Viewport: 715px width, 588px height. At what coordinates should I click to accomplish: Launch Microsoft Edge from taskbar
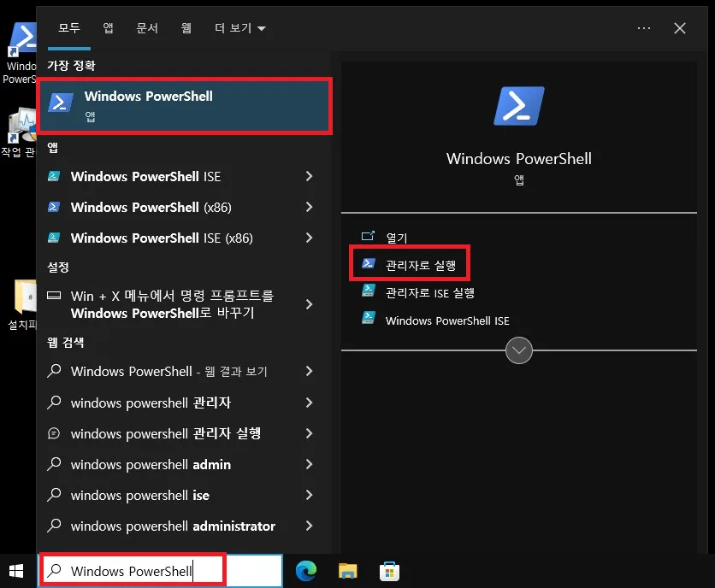click(306, 571)
